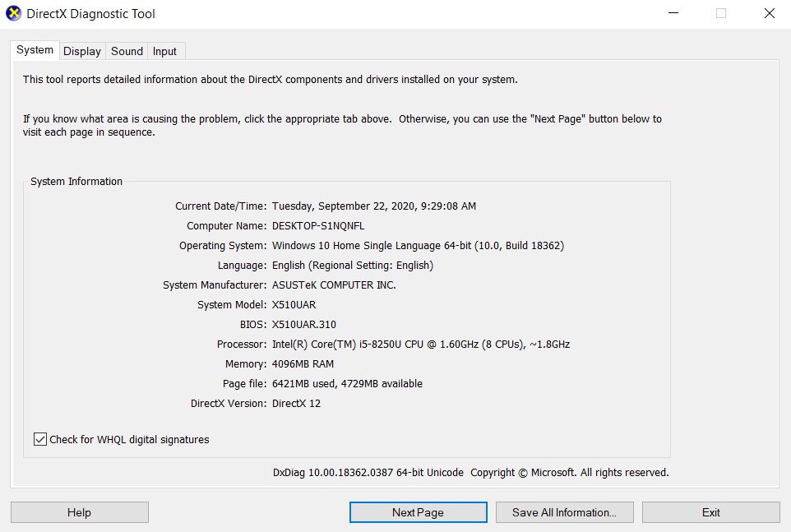Viewport: 791px width, 532px height.
Task: Select the Input tab
Action: [164, 51]
